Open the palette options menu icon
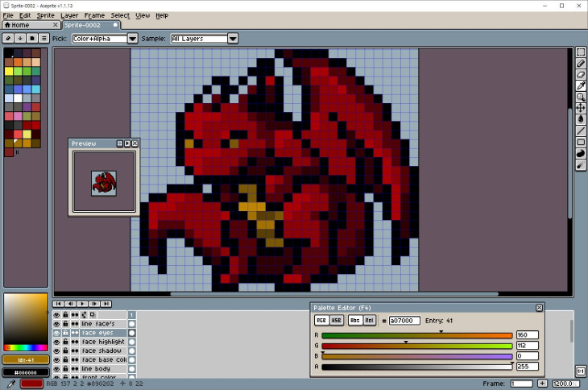Screen dimensions: 588x390 (x=43, y=38)
